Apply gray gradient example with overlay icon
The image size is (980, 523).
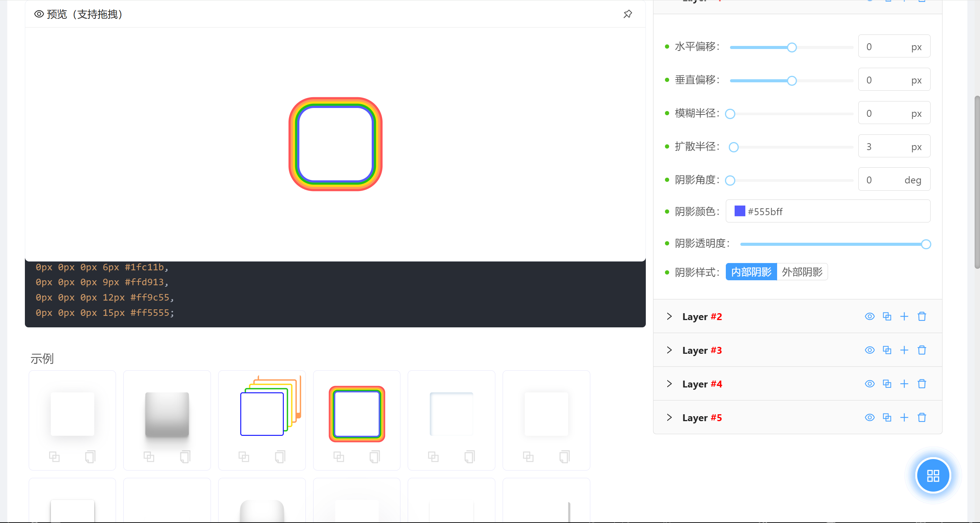pyautogui.click(x=149, y=456)
